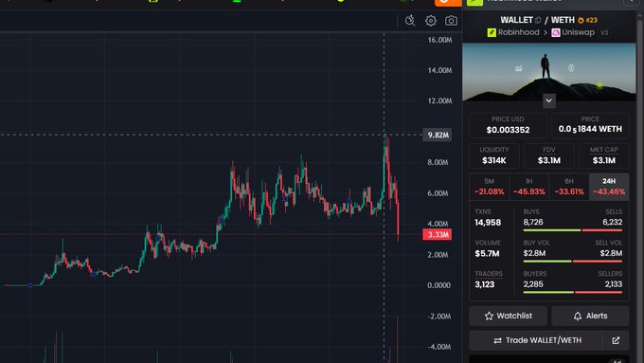
Task: Click the 8.00M price axis label
Action: 438,162
